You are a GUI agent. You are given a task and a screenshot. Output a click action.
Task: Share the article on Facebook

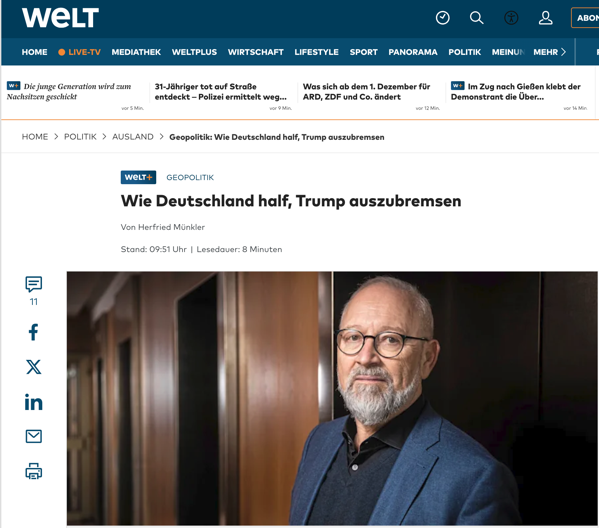[x=34, y=332]
